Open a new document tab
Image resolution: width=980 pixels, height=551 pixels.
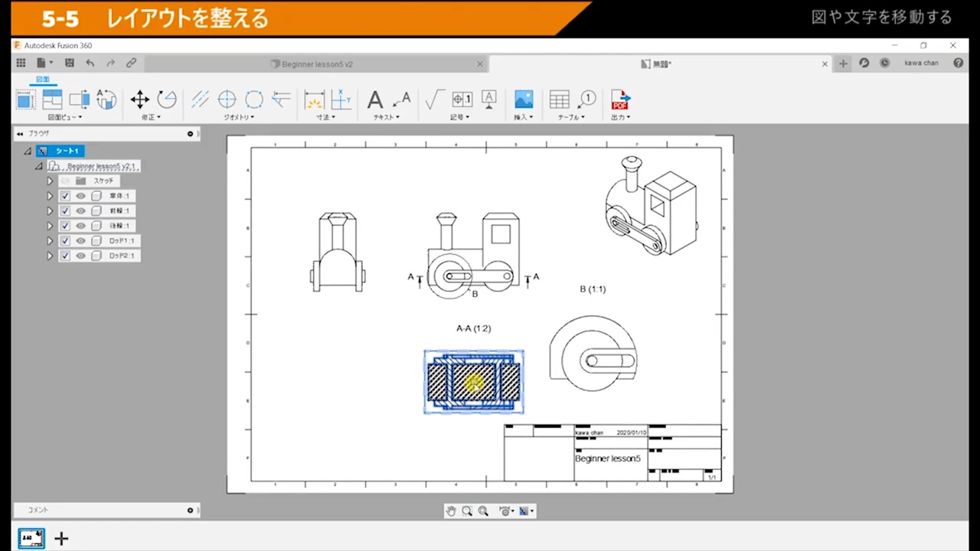[x=843, y=64]
